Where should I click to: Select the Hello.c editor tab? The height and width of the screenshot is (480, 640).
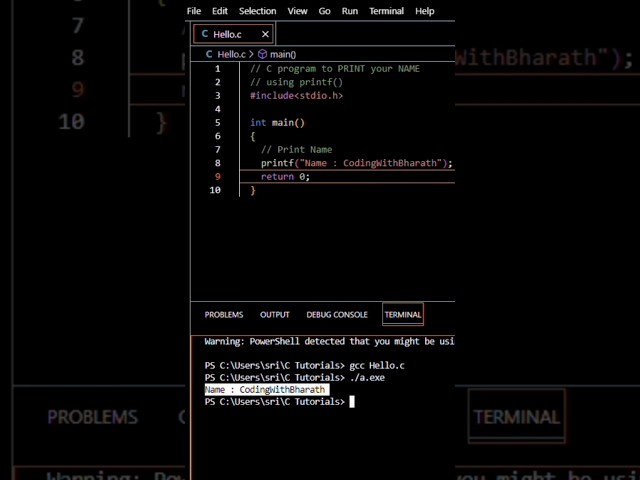(x=233, y=34)
